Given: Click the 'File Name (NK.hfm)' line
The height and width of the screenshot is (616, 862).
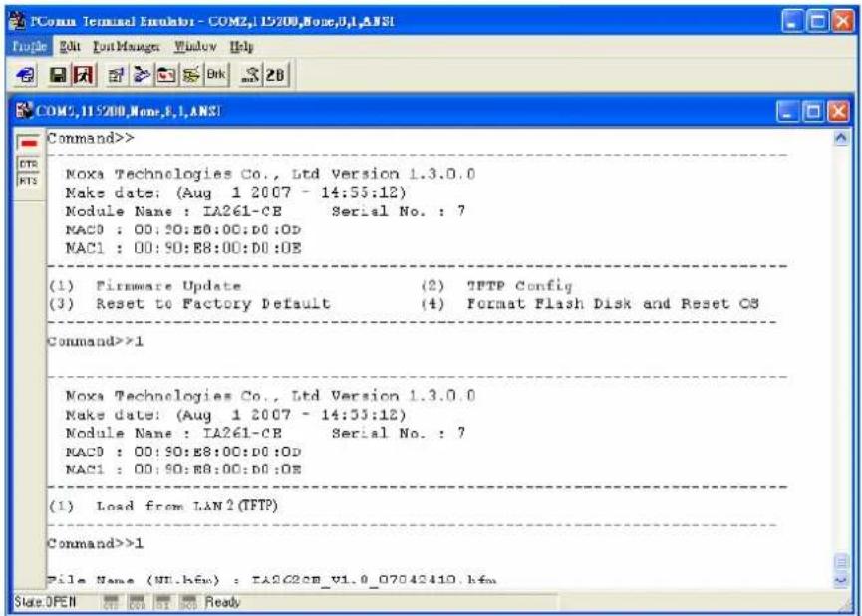Looking at the screenshot, I should pos(272,581).
